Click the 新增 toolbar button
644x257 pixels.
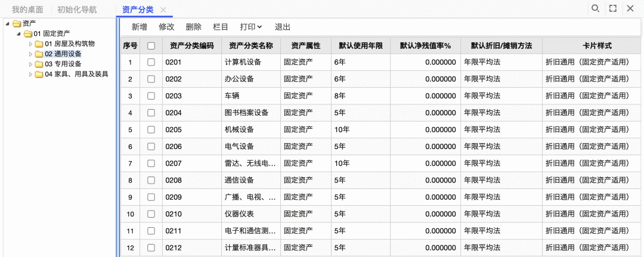coord(139,27)
